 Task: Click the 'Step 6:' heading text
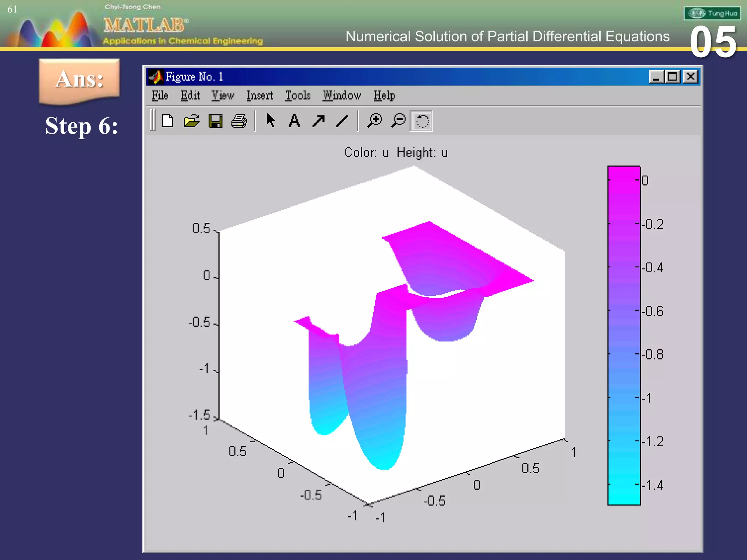click(81, 126)
